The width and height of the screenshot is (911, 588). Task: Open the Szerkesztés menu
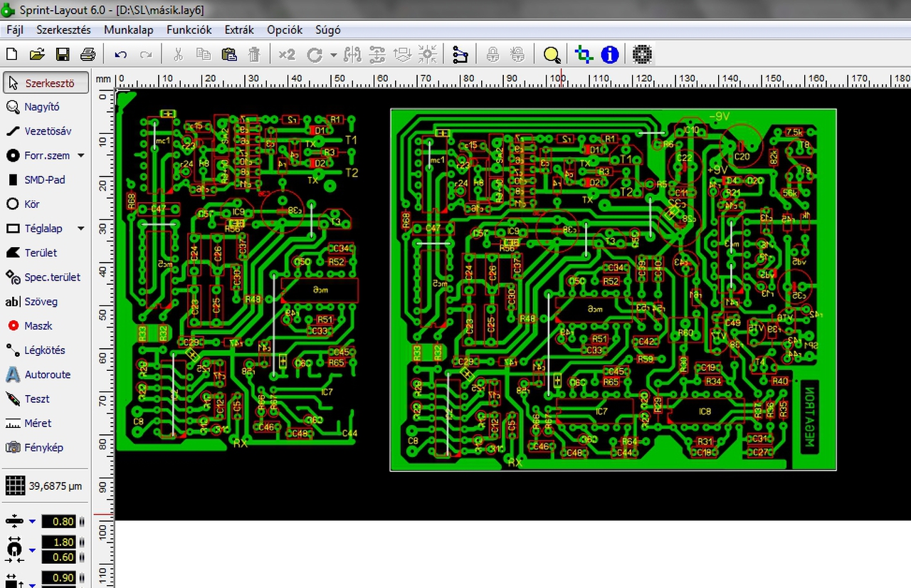click(x=64, y=30)
